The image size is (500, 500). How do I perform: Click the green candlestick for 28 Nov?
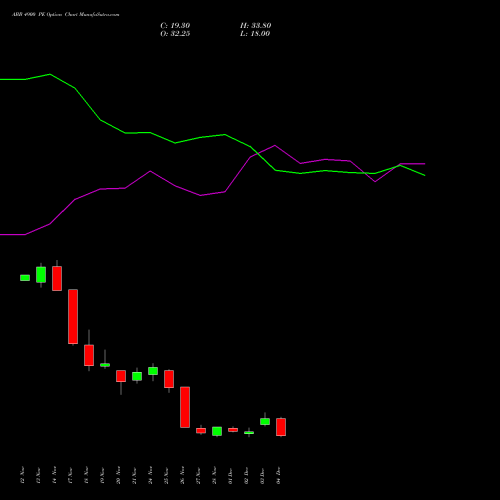click(217, 431)
